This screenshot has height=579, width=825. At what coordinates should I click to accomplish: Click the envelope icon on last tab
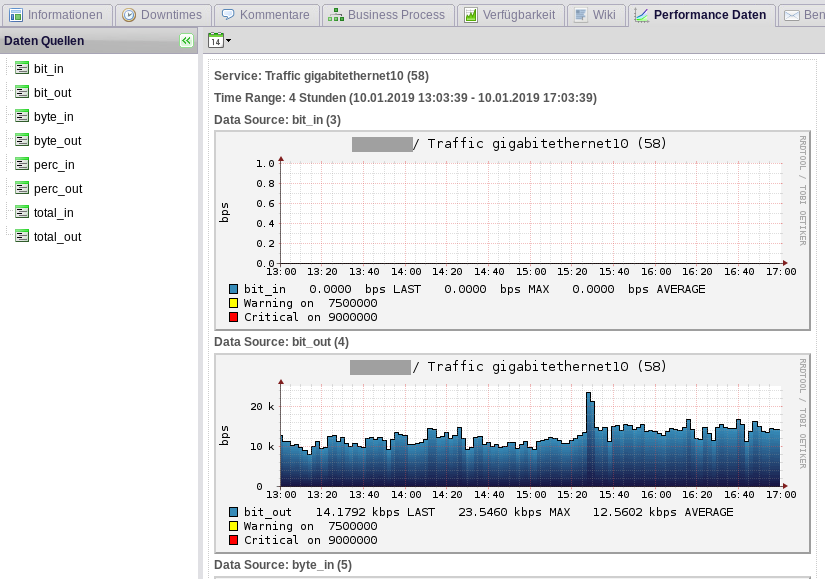[792, 15]
